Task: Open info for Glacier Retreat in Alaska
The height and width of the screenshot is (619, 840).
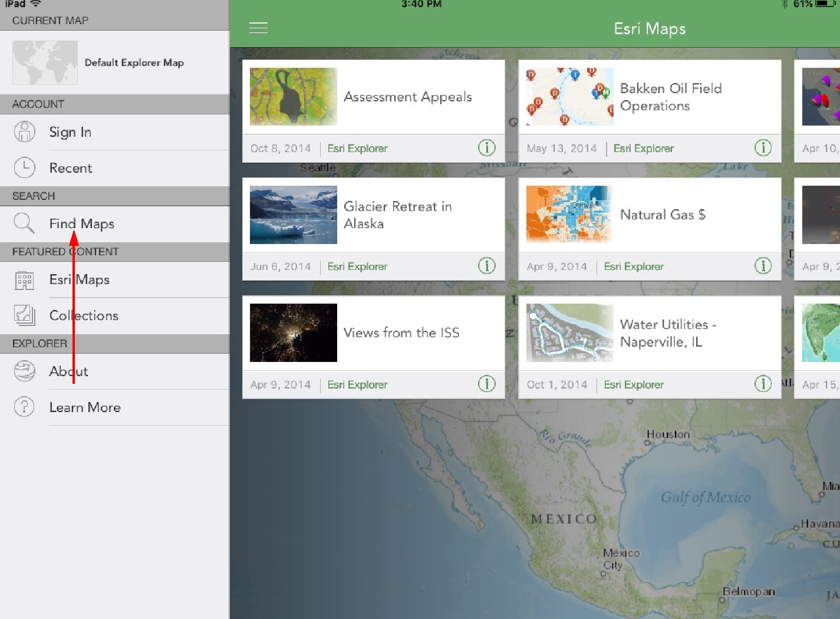Action: coord(486,266)
